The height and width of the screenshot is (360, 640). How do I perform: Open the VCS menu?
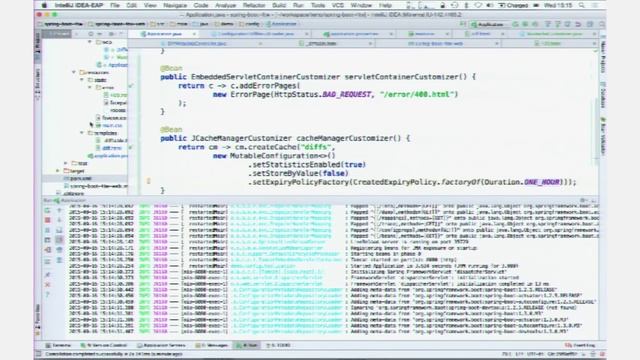pos(338,5)
